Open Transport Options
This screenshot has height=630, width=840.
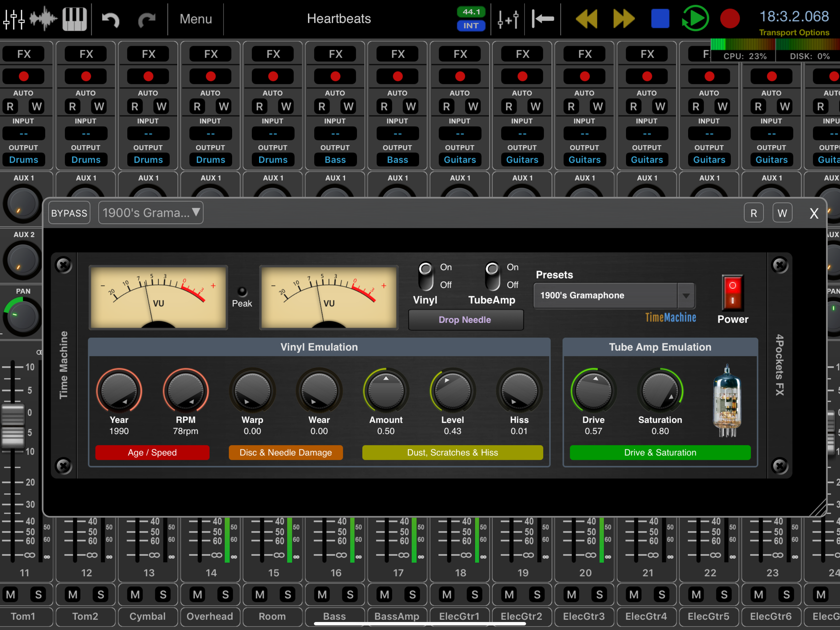click(x=794, y=33)
